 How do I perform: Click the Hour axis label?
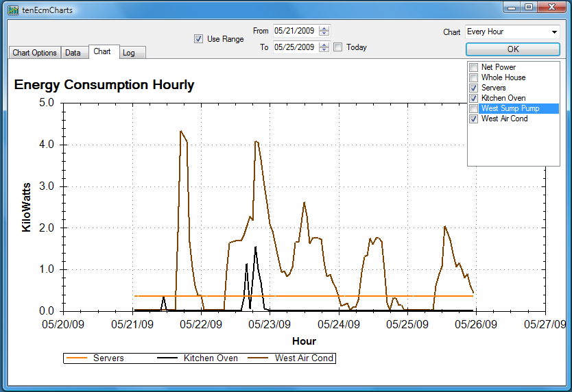coord(304,341)
